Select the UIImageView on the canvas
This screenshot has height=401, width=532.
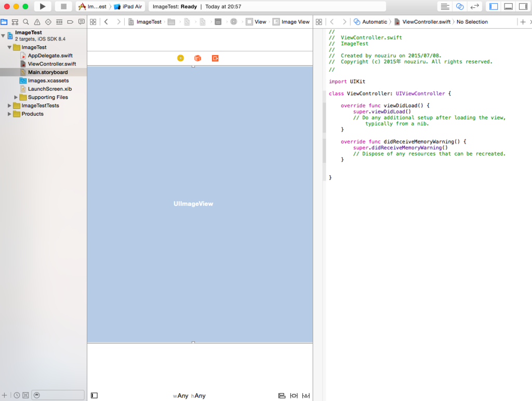pos(200,204)
